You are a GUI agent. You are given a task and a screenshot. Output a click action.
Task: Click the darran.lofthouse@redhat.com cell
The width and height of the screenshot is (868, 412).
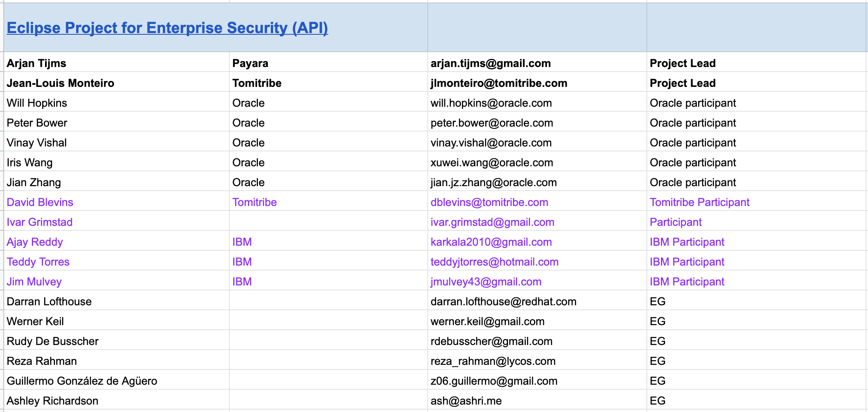503,302
